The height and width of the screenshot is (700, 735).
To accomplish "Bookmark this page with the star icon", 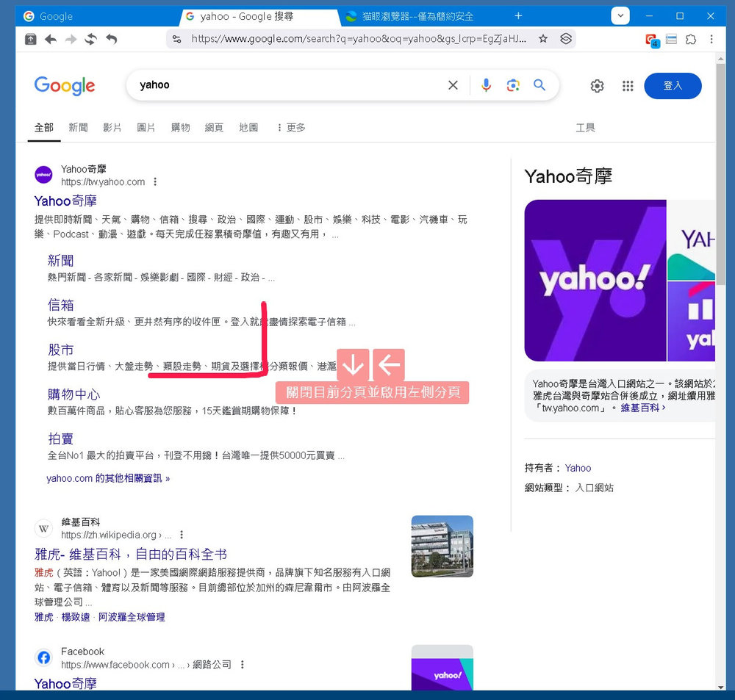I will 543,39.
